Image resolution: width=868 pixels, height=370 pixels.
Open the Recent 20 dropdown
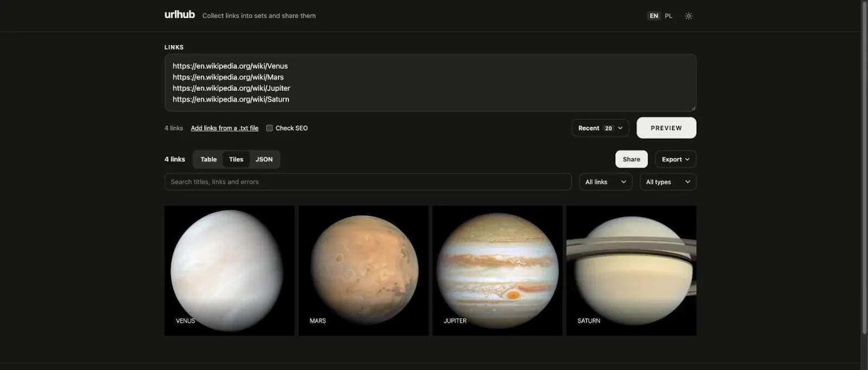600,128
